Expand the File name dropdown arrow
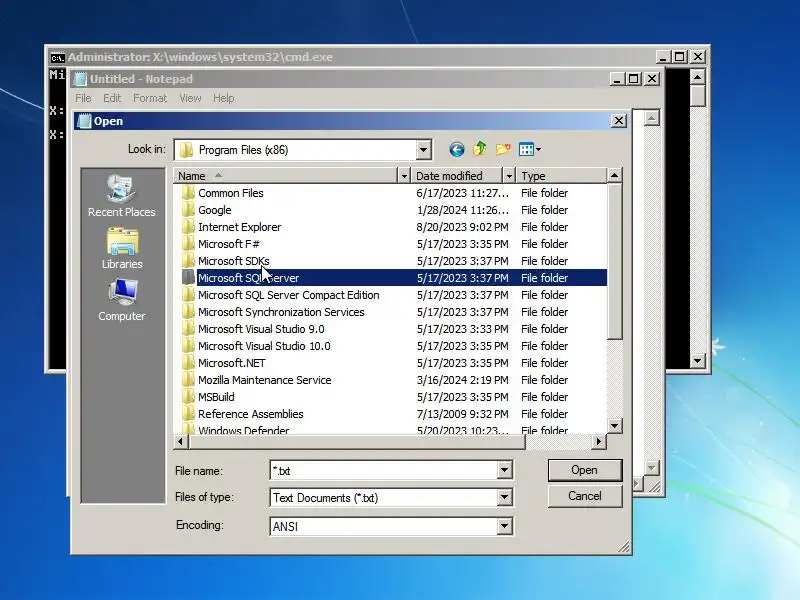This screenshot has height=600, width=800. [x=504, y=470]
